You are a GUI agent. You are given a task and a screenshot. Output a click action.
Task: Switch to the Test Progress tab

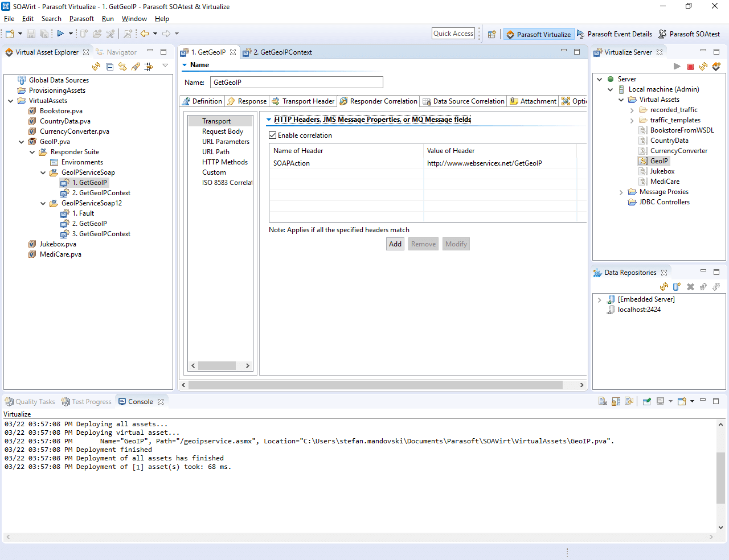point(87,402)
